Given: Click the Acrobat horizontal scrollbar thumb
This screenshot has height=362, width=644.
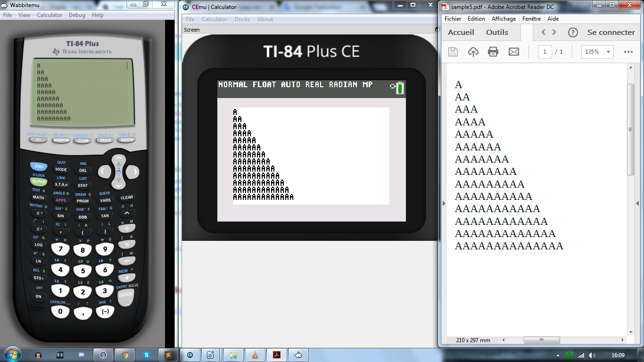Looking at the screenshot, I should coord(542,340).
